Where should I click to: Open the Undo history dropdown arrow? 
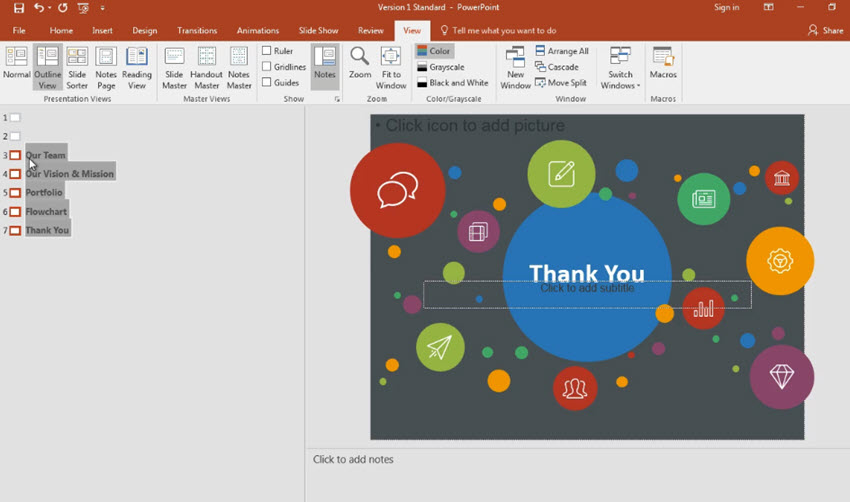point(49,8)
